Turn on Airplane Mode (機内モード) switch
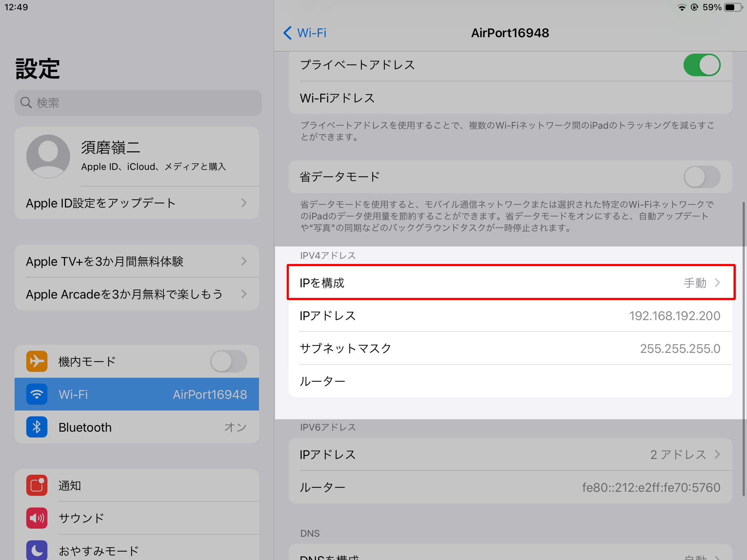747x560 pixels. pyautogui.click(x=229, y=361)
